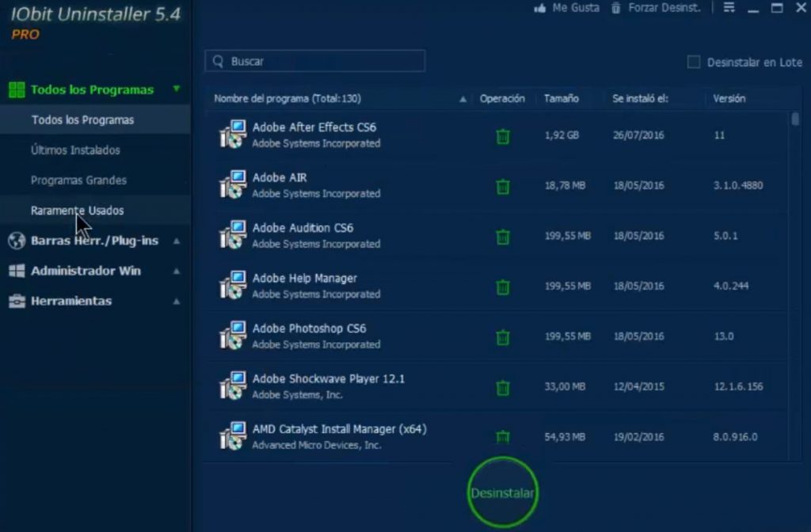Open the Barras Herr./Plug-ins section

95,241
